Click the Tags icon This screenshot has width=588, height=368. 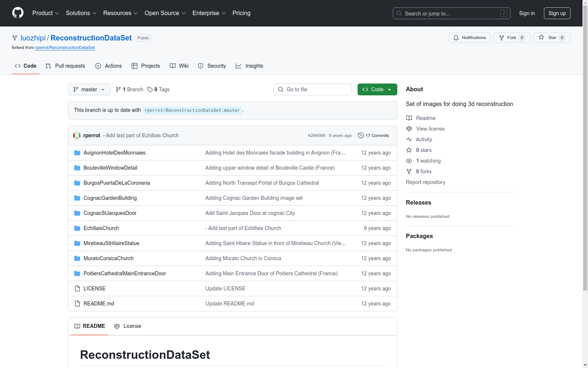pos(150,89)
